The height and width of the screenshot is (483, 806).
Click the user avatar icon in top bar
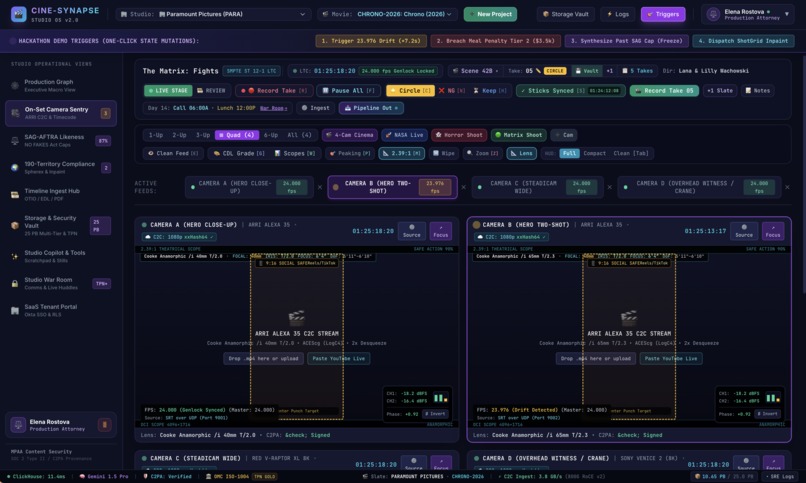pos(713,14)
